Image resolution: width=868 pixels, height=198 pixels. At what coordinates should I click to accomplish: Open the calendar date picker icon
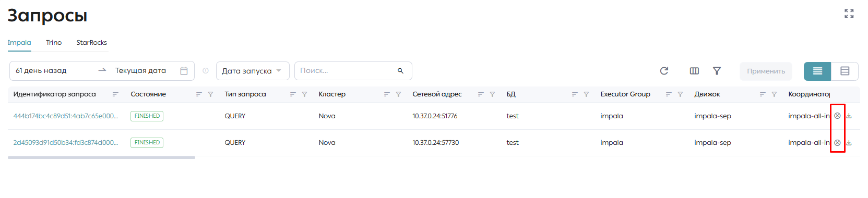click(x=184, y=71)
